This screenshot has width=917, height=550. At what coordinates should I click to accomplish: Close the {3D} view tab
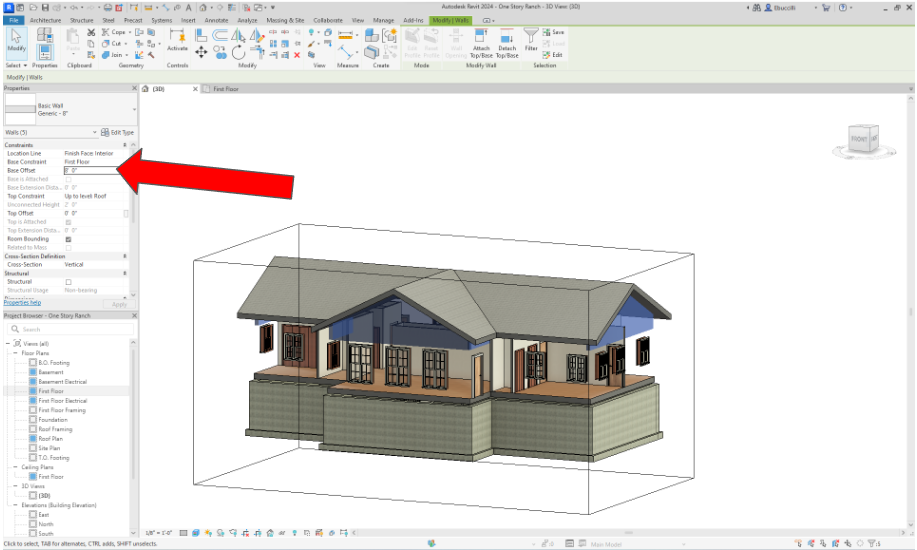[195, 89]
